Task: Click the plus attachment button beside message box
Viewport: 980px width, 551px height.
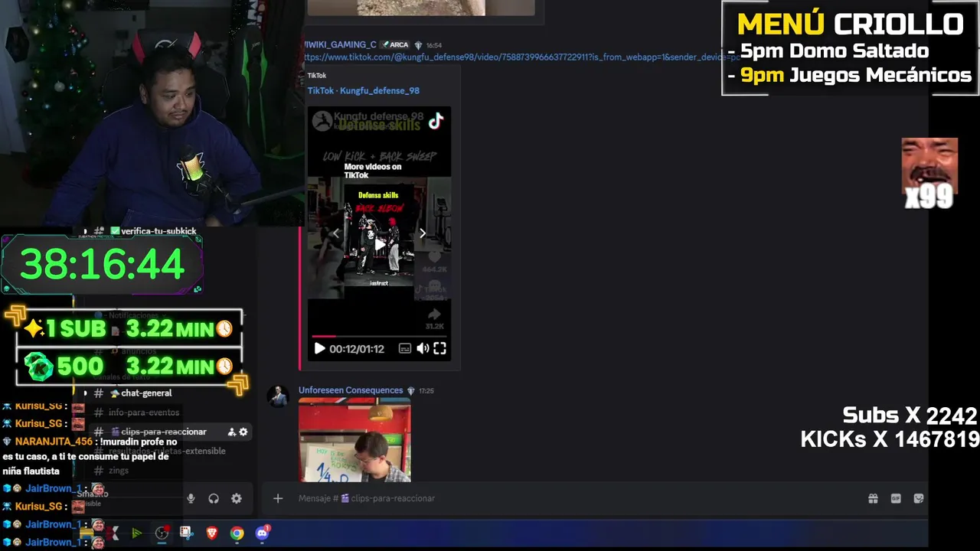Action: 278,498
